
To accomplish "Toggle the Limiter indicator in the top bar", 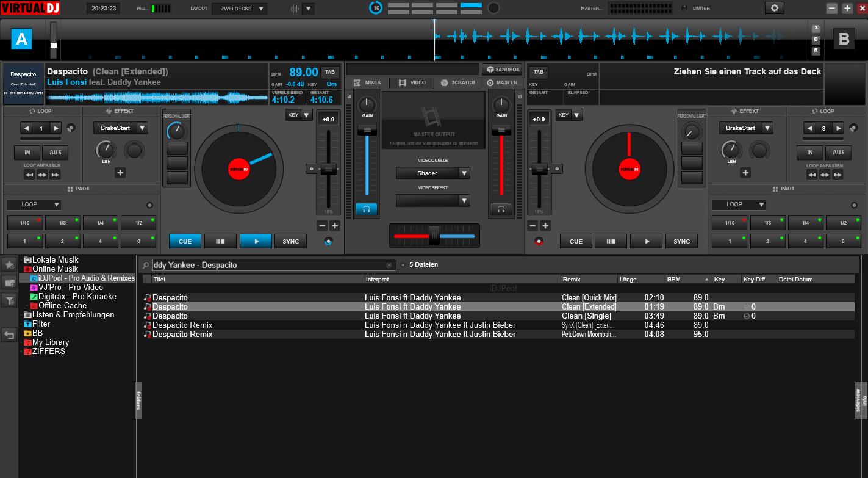I will (684, 8).
